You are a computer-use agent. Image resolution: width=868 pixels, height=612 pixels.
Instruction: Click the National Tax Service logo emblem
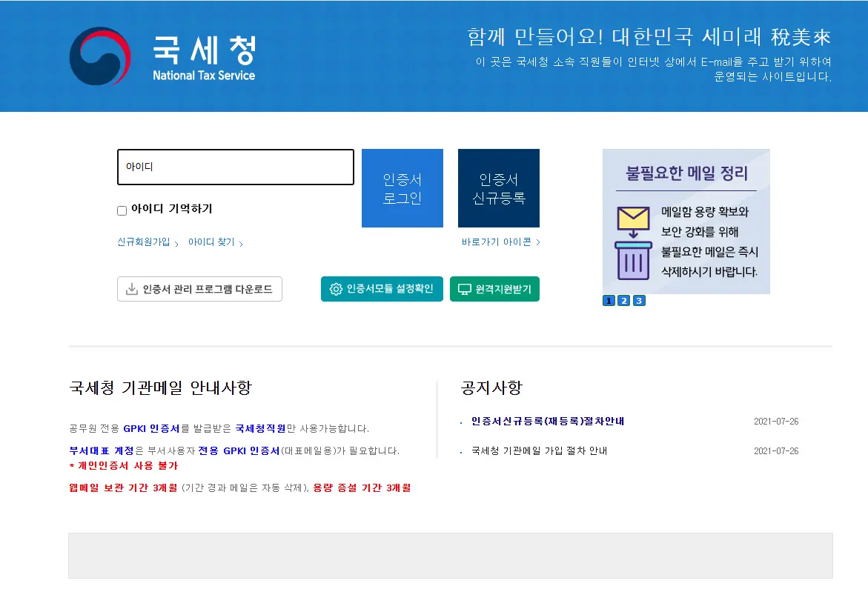pos(100,56)
